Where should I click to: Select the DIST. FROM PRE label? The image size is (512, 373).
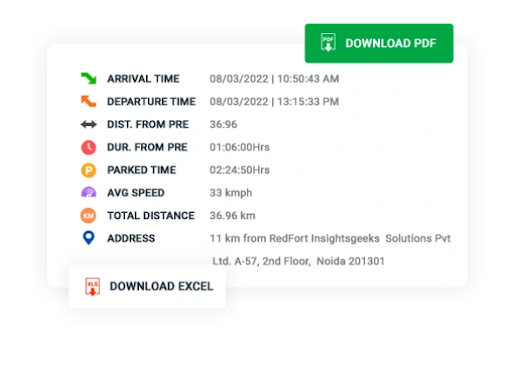click(148, 124)
